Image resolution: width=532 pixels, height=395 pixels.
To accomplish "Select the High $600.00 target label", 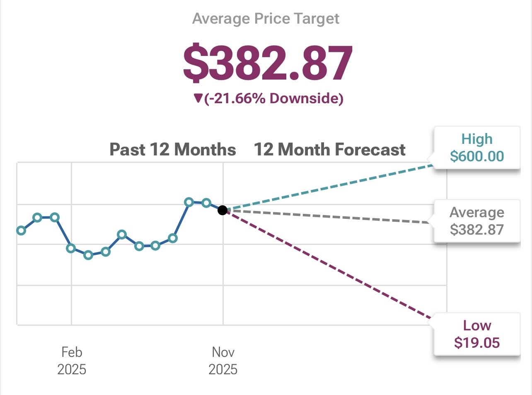I will click(x=476, y=148).
